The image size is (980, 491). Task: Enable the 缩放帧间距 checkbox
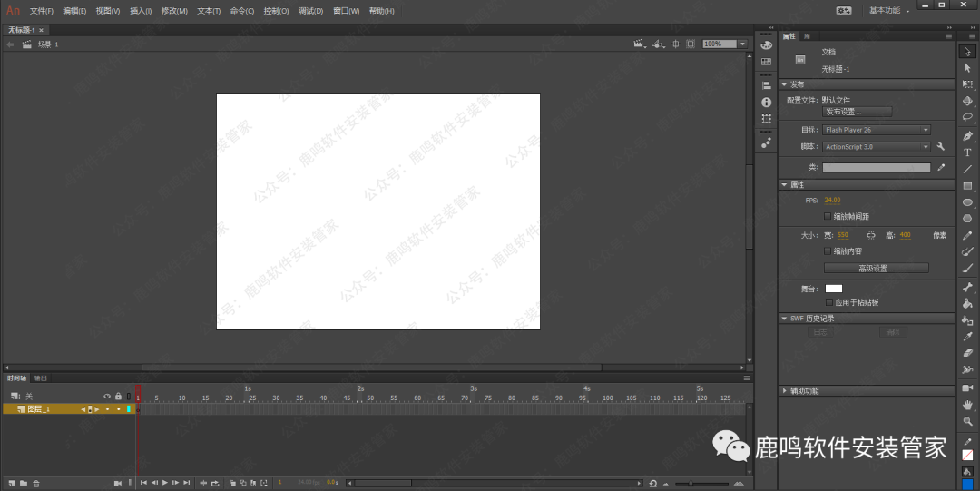point(827,217)
